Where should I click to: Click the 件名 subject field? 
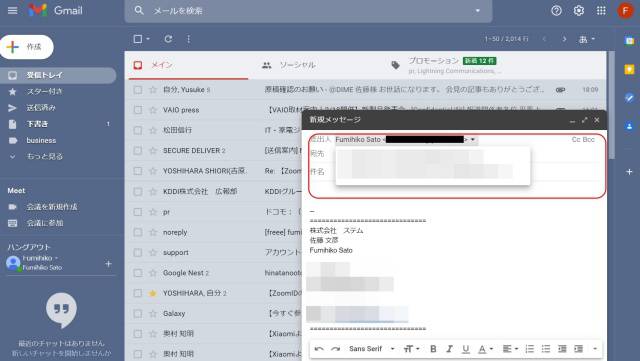pos(456,172)
